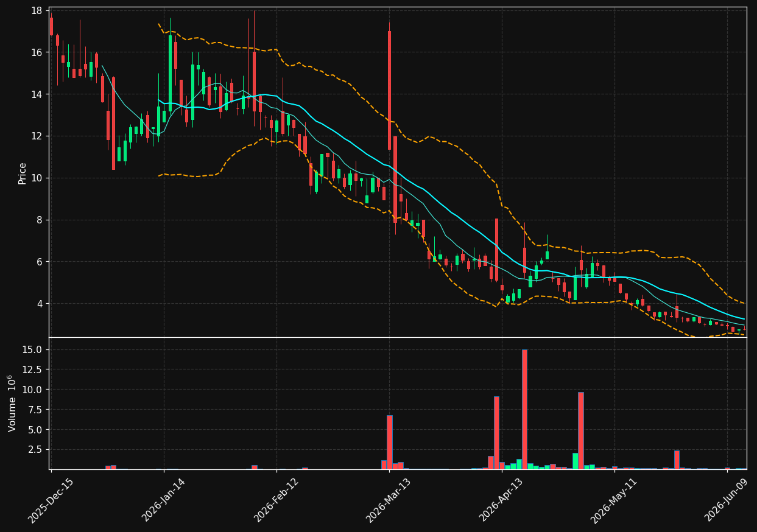757x532 pixels.
Task: Click the Volume axis title
Action: (12, 403)
